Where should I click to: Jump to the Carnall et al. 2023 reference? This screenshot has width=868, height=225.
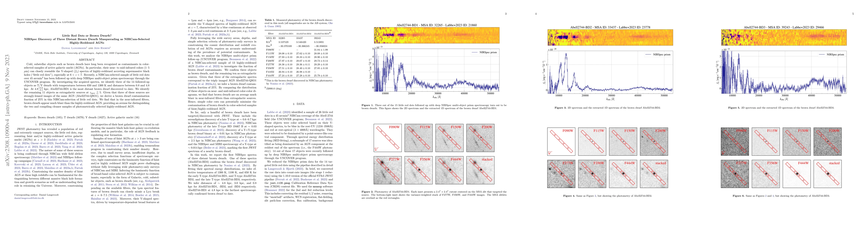click(45, 161)
